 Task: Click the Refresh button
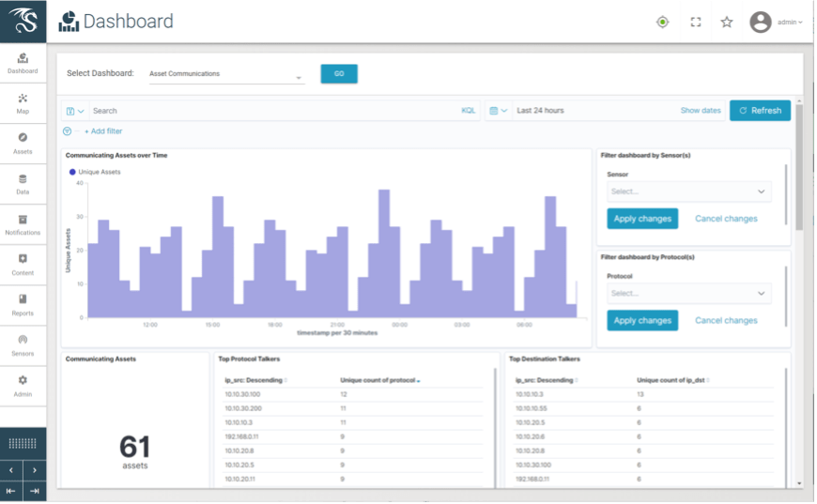pos(760,111)
